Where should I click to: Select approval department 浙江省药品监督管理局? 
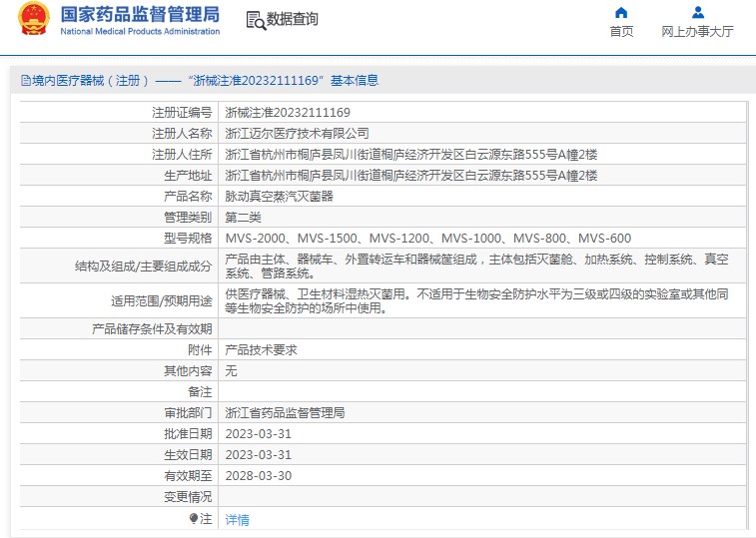coord(285,412)
